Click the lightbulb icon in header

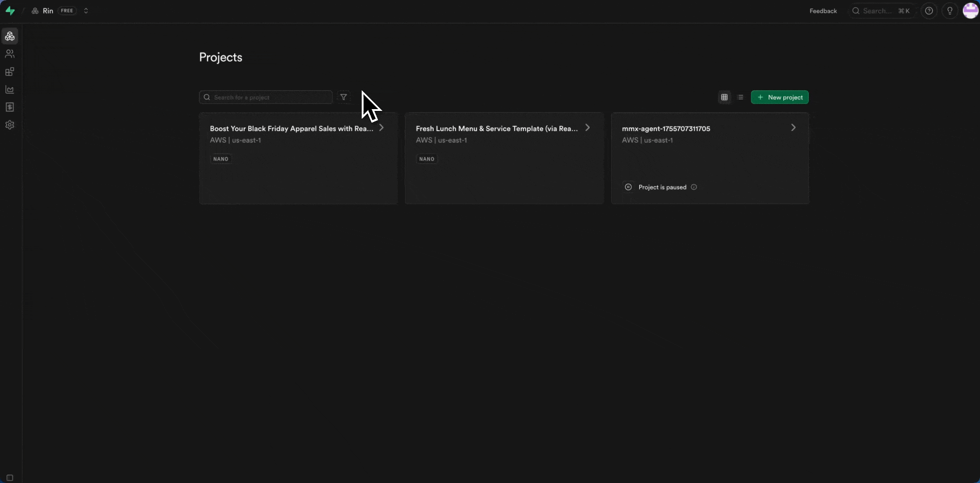(950, 11)
